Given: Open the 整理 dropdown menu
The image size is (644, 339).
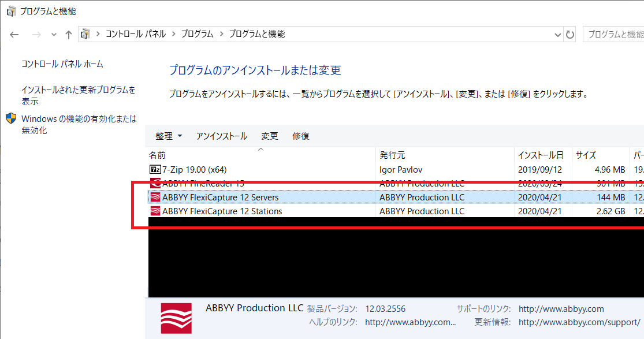Looking at the screenshot, I should [169, 136].
